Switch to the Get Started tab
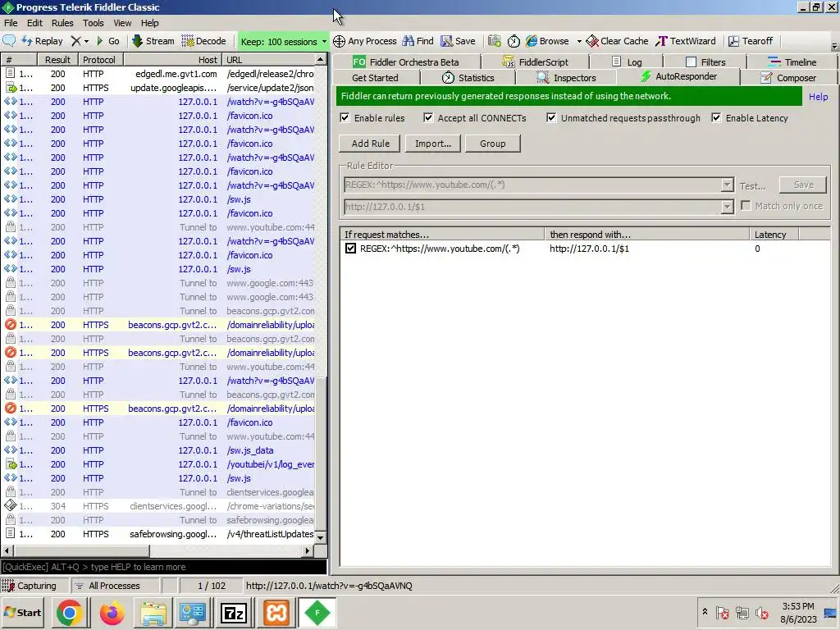This screenshot has height=630, width=840. (375, 78)
